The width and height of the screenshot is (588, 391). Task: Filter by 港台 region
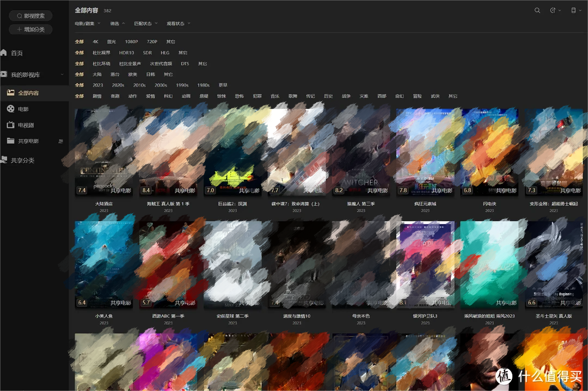[115, 75]
